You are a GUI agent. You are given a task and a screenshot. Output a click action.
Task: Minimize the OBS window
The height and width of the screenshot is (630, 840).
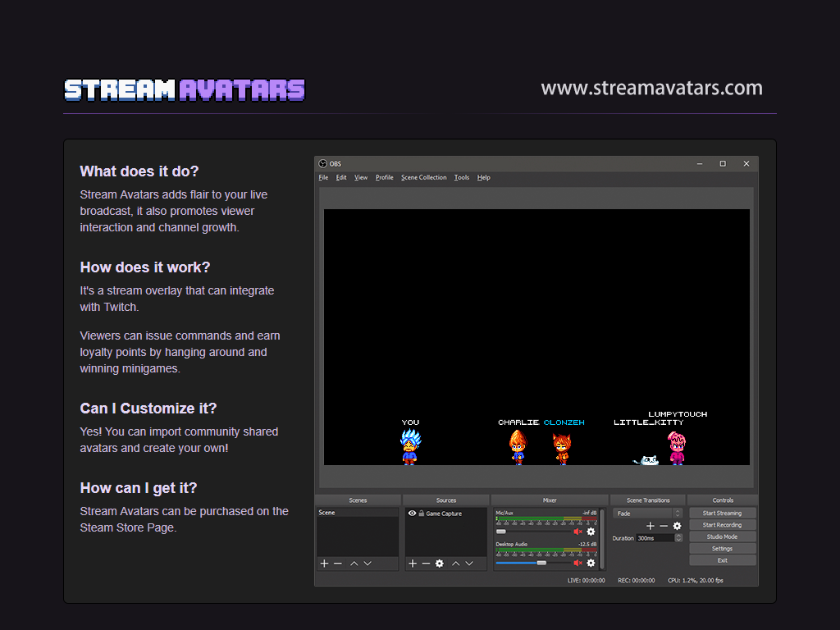click(x=700, y=164)
